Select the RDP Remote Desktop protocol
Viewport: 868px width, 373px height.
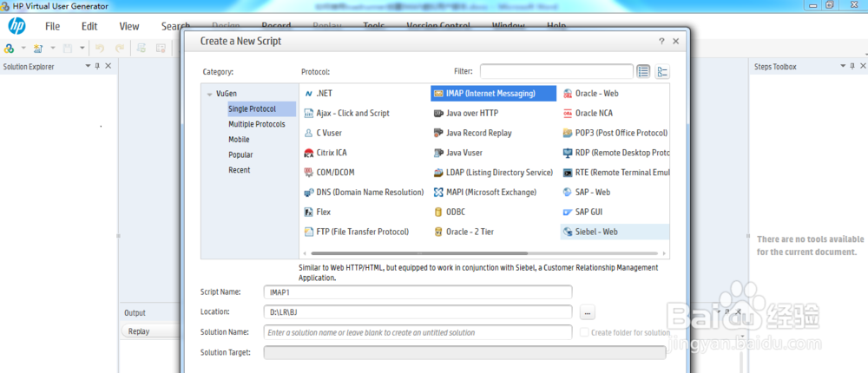pos(615,153)
